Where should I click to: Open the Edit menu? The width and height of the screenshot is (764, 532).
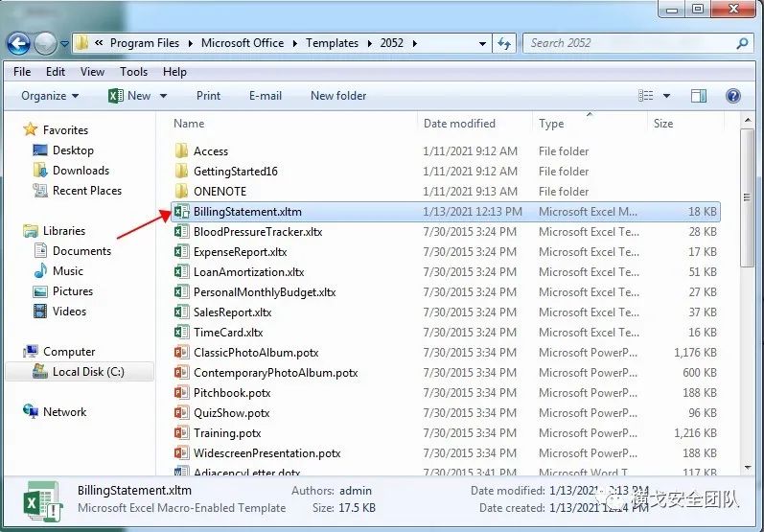click(55, 72)
